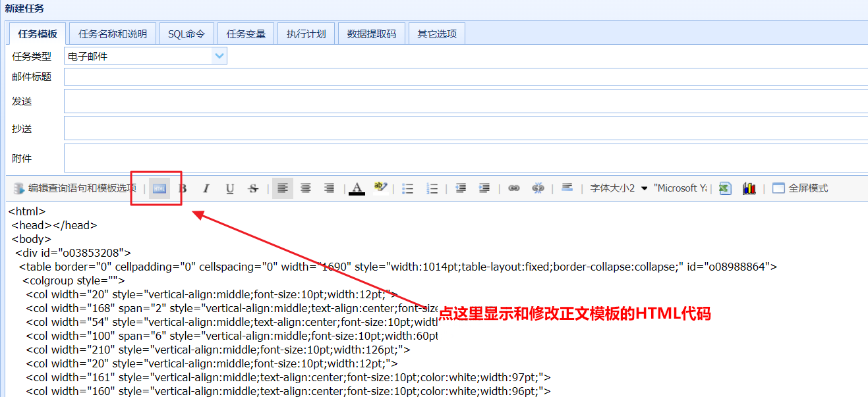Decrease the paragraph indent
The height and width of the screenshot is (397, 868).
(461, 188)
